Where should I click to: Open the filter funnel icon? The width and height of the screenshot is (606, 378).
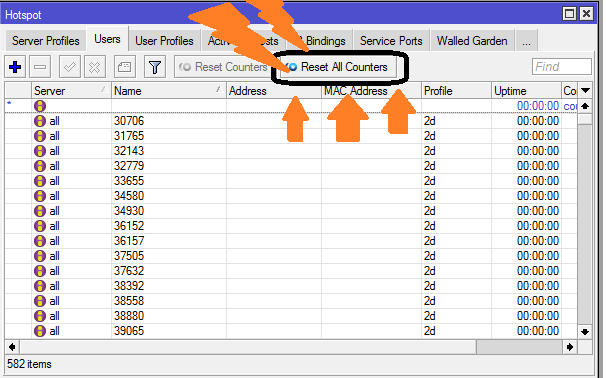(x=155, y=67)
